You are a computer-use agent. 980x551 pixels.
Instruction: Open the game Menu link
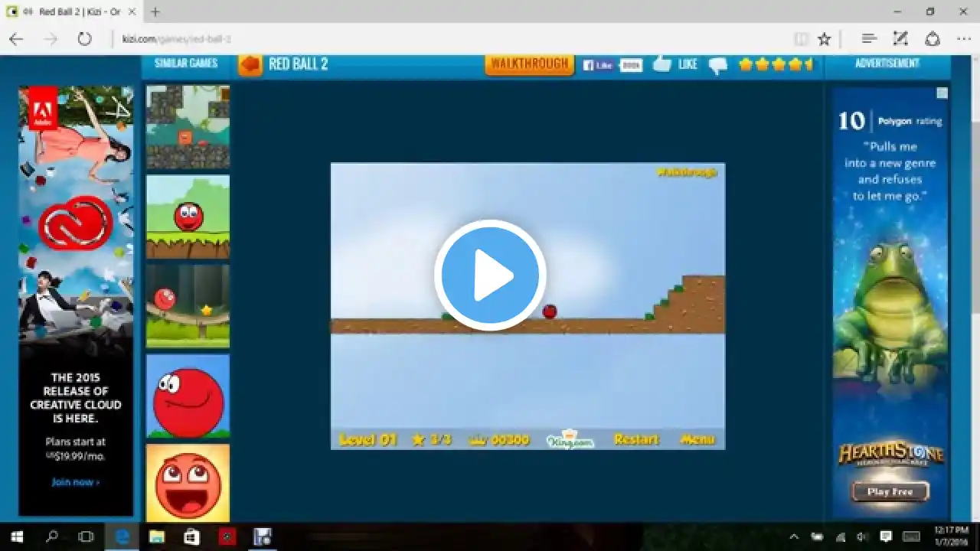[697, 439]
